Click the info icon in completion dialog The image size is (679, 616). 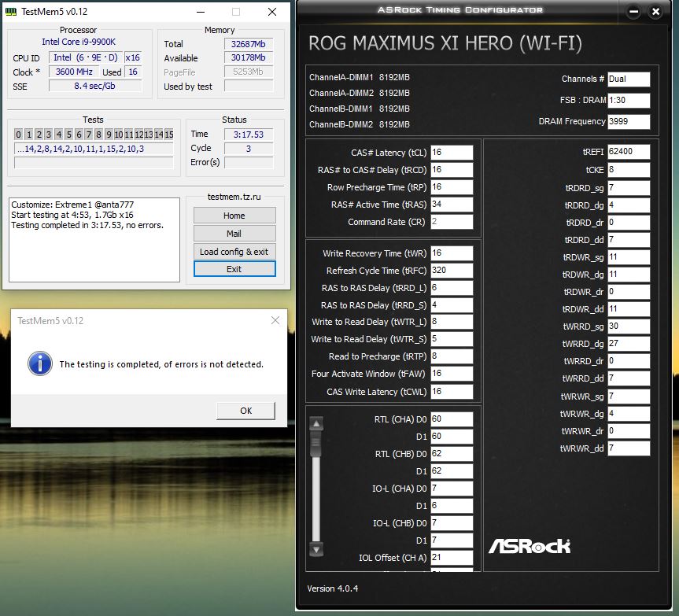coord(40,363)
